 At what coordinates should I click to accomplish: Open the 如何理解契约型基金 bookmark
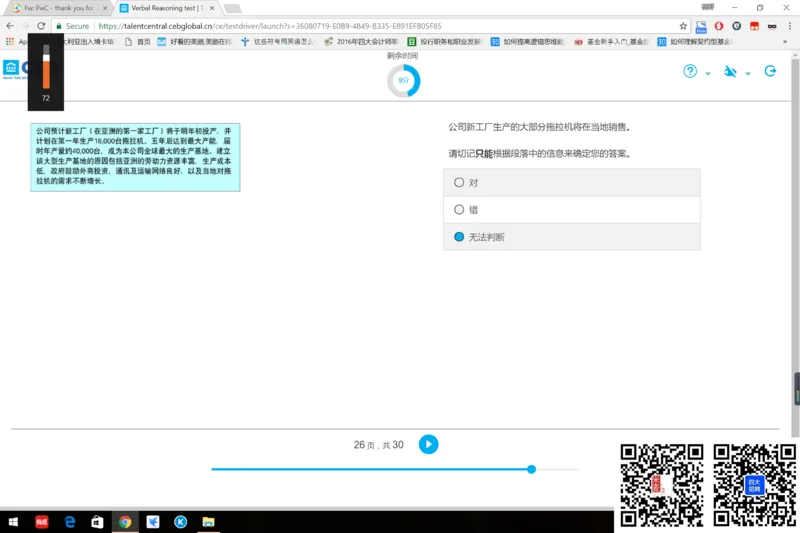pyautogui.click(x=694, y=41)
